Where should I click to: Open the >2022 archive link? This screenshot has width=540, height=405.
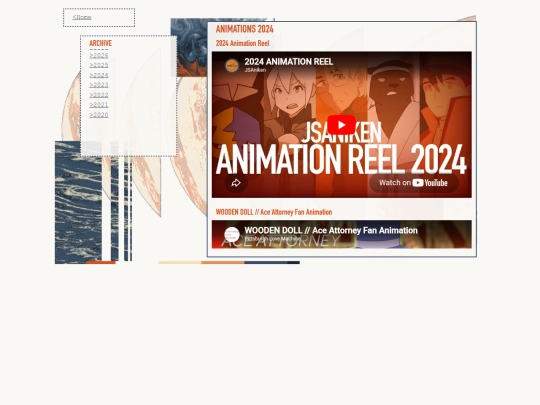[x=99, y=95]
